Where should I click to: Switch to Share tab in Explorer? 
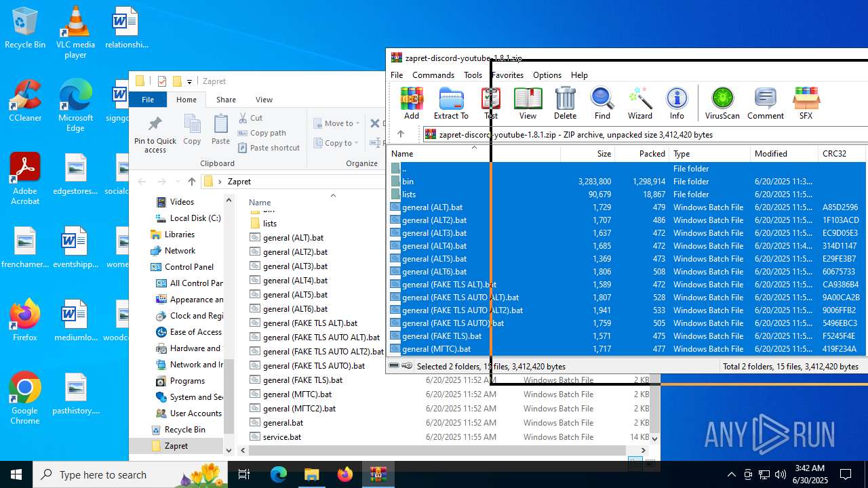[x=226, y=99]
